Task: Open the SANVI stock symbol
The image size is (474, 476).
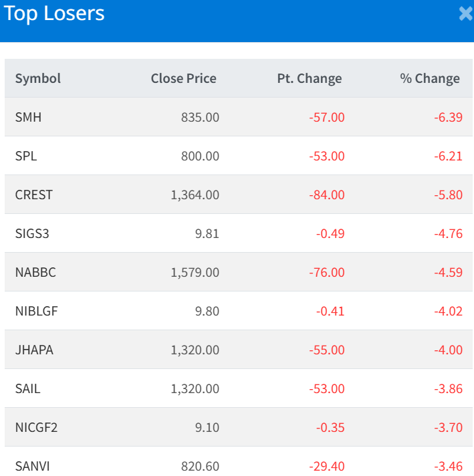Action: pyautogui.click(x=31, y=465)
